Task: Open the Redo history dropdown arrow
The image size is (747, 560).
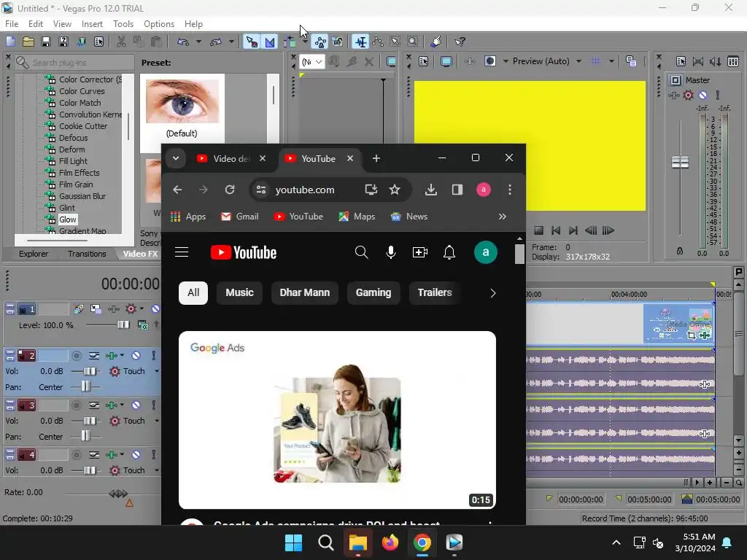Action: [x=231, y=42]
